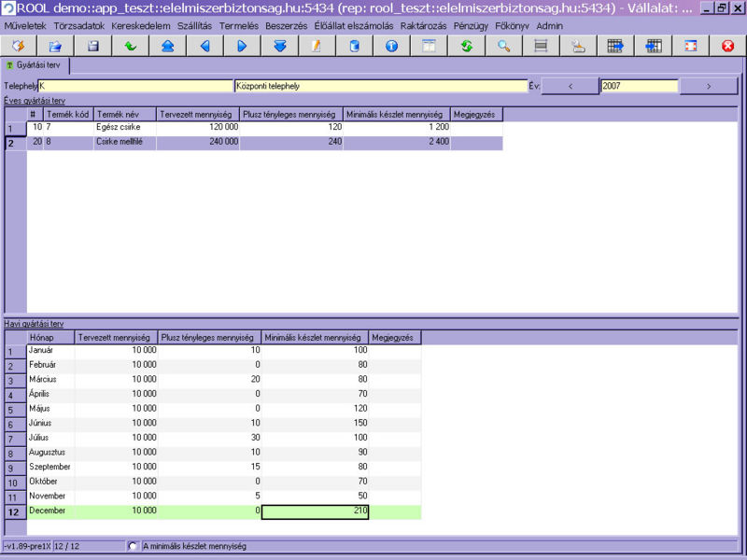The height and width of the screenshot is (560, 747).
Task: Click the Hónap column header
Action: click(50, 337)
